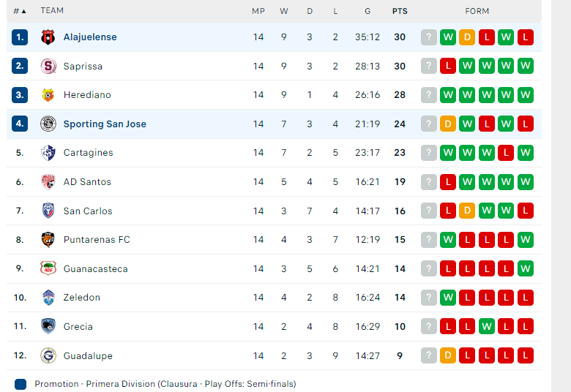This screenshot has width=571, height=392.
Task: Open the Alajuelense team name link
Action: point(90,37)
